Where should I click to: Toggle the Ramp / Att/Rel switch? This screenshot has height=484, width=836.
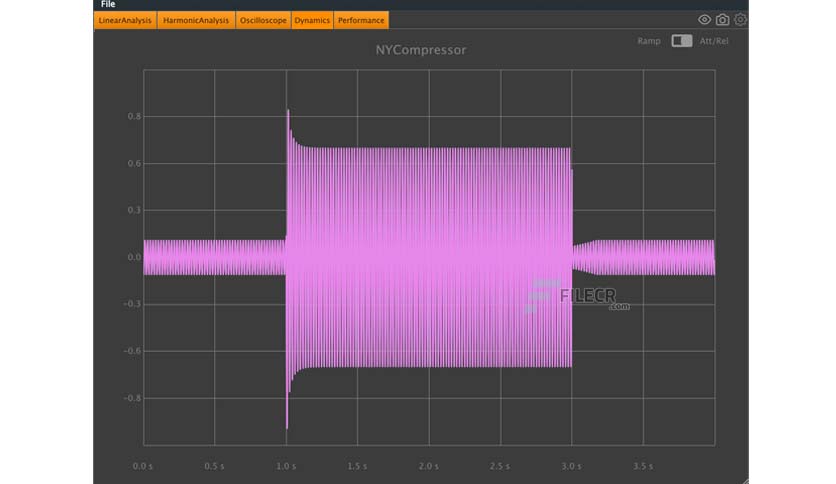(x=681, y=41)
